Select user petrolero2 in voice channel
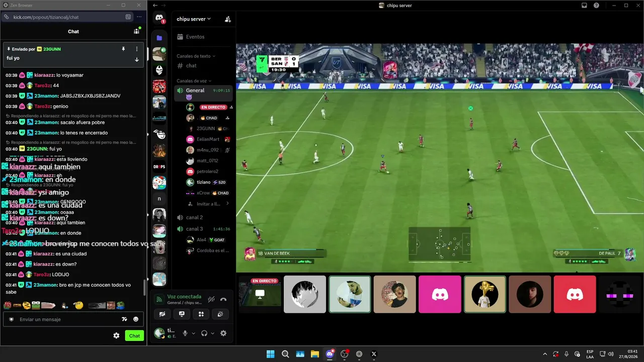 [x=208, y=171]
